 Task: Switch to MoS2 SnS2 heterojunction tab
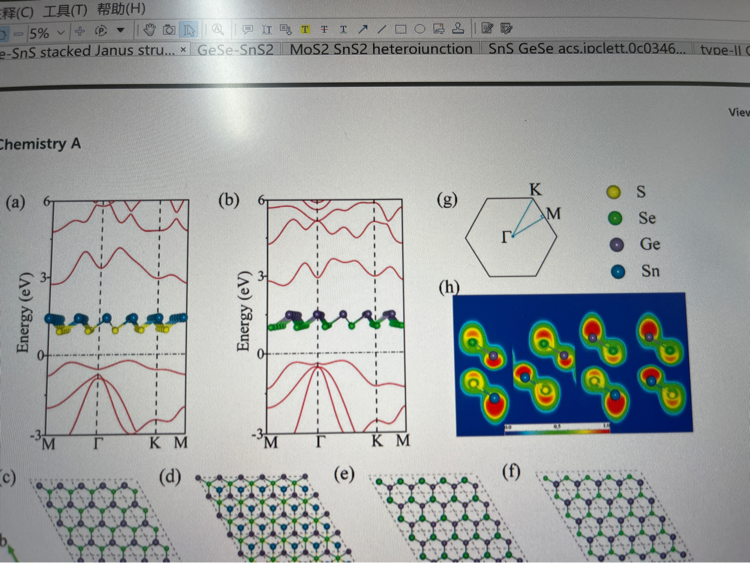381,49
